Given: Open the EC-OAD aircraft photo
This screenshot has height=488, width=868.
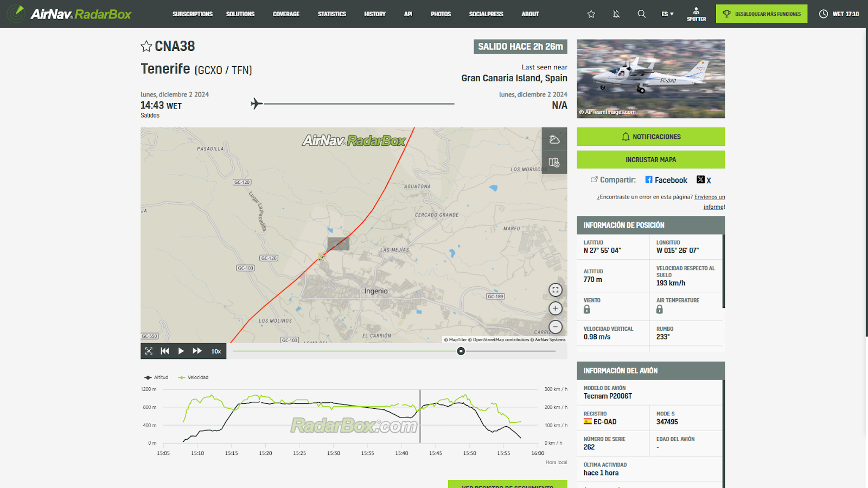Looking at the screenshot, I should click(x=650, y=79).
